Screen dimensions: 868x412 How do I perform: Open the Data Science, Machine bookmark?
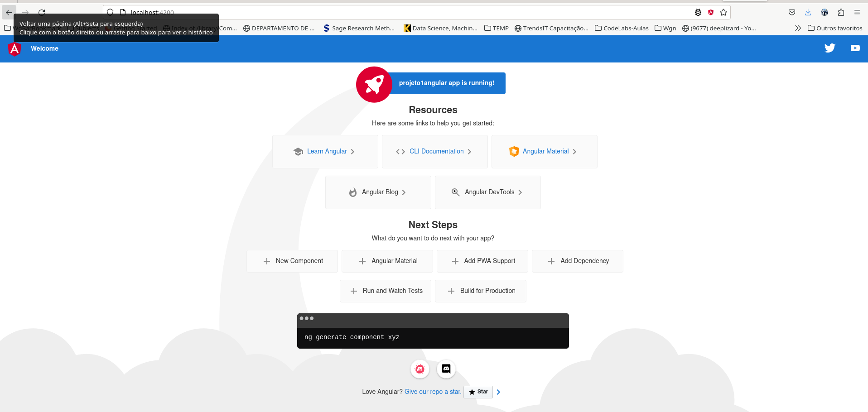coord(440,28)
